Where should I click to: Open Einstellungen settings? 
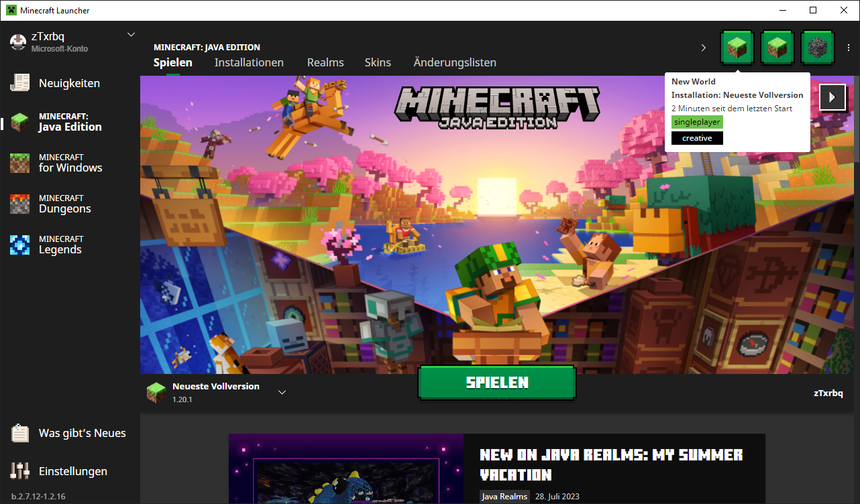(70, 471)
